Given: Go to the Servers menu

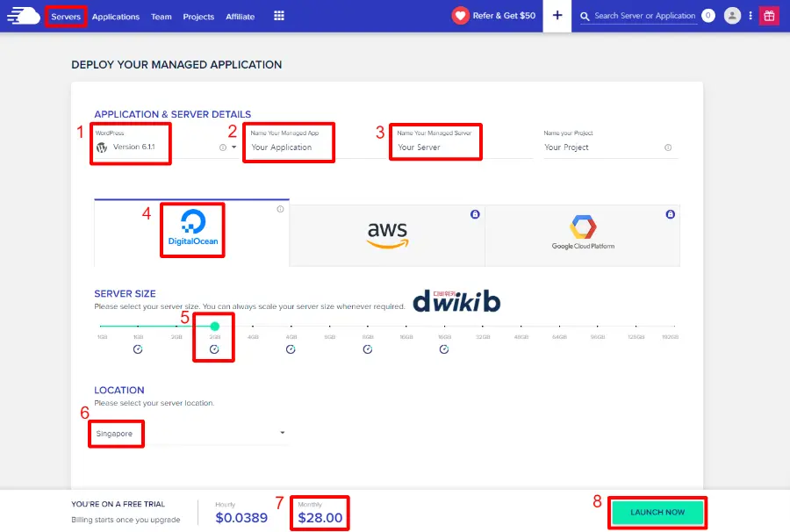Looking at the screenshot, I should point(66,16).
